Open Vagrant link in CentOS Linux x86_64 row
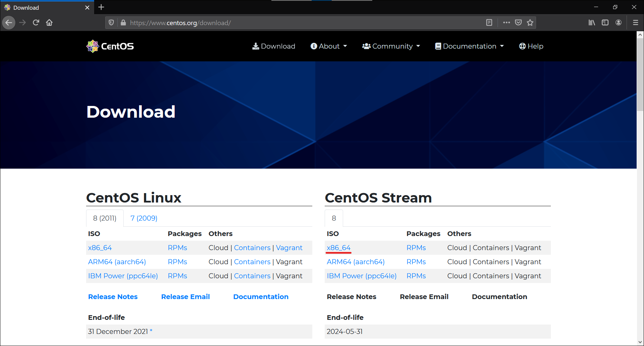644x346 pixels. tap(289, 248)
